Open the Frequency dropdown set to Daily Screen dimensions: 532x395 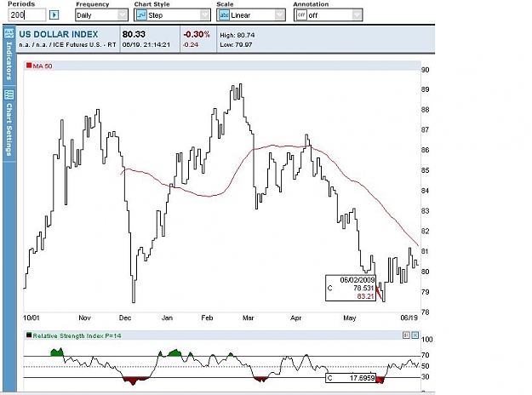coord(101,15)
